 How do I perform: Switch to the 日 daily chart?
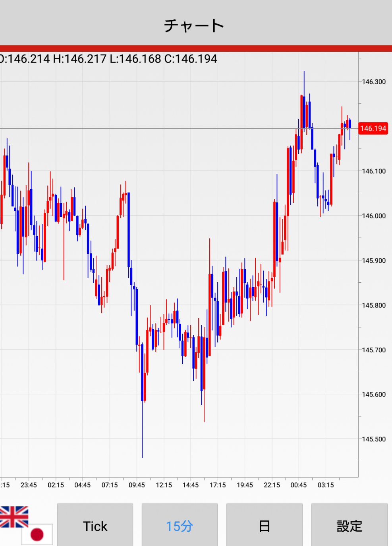coord(264,526)
